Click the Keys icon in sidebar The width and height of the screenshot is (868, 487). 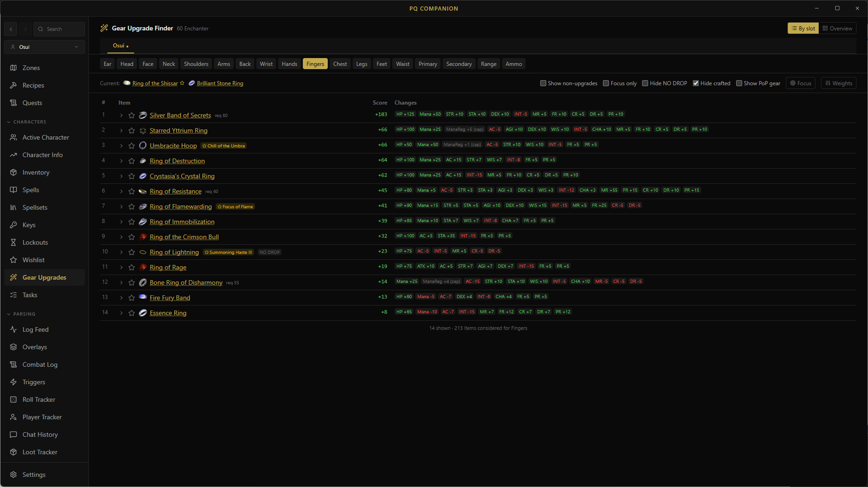[13, 225]
